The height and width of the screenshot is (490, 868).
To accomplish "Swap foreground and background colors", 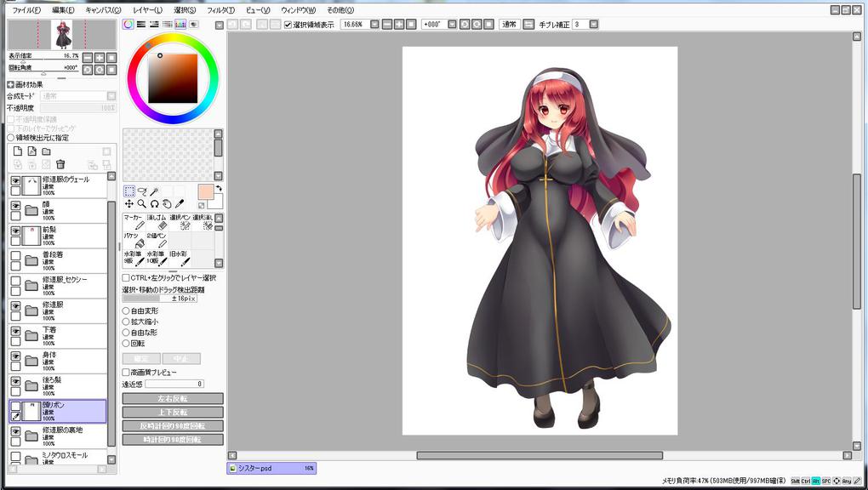I will (x=219, y=189).
